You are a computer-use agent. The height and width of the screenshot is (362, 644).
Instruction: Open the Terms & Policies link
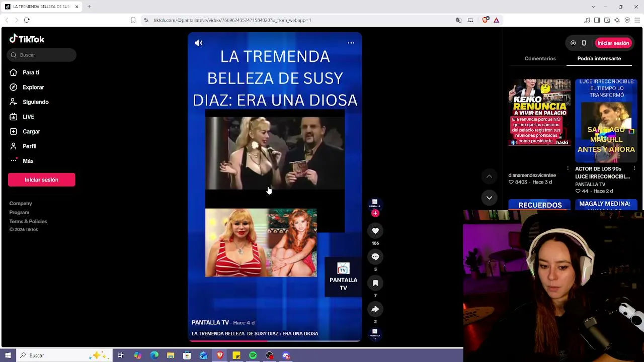tap(28, 222)
